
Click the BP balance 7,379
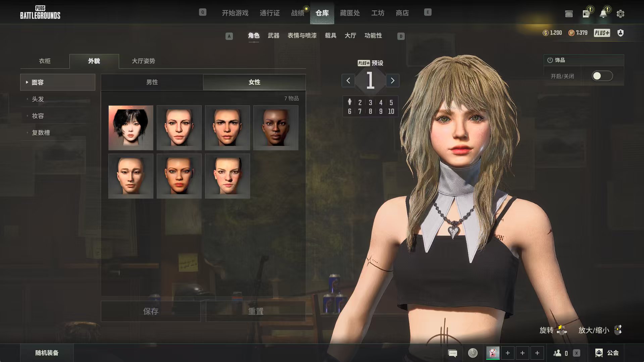coord(578,33)
